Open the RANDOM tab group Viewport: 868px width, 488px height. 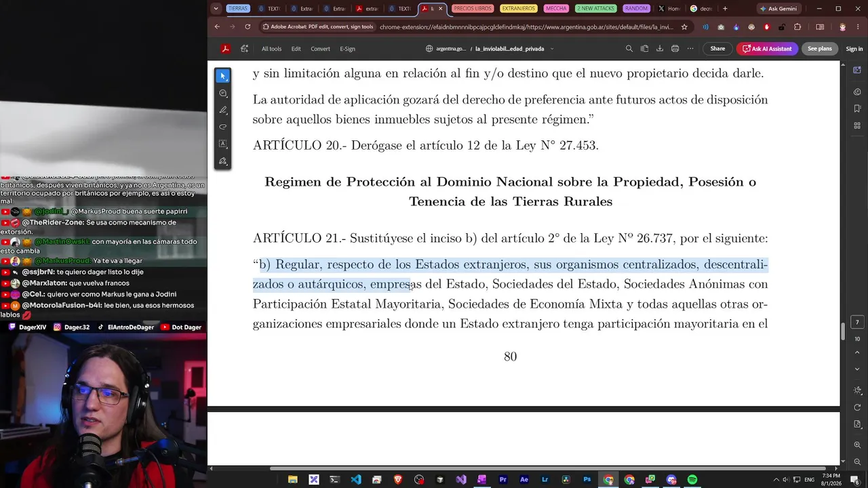[636, 9]
